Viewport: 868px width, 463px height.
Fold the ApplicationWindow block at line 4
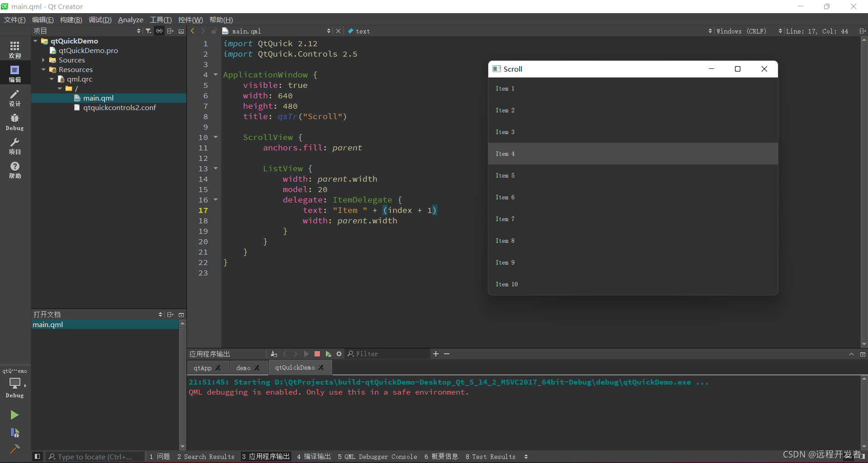coord(216,74)
